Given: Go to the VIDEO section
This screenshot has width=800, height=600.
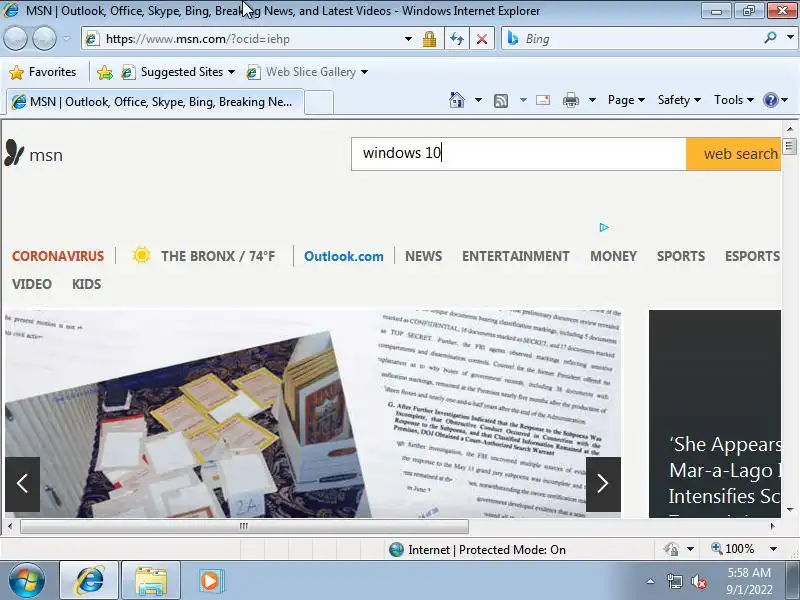Looking at the screenshot, I should [32, 284].
